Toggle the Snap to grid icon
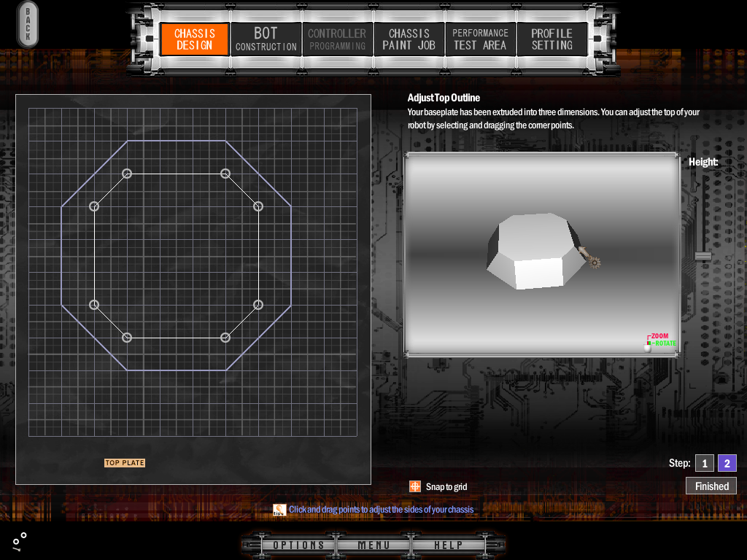 tap(415, 486)
